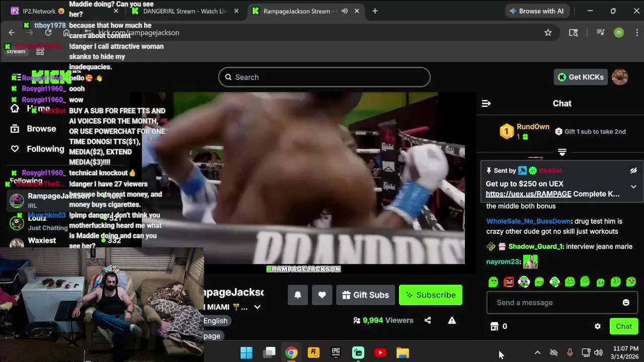Image resolution: width=644 pixels, height=362 pixels.
Task: Open Rockstar Games Launcher from the taskbar
Action: pos(313,352)
